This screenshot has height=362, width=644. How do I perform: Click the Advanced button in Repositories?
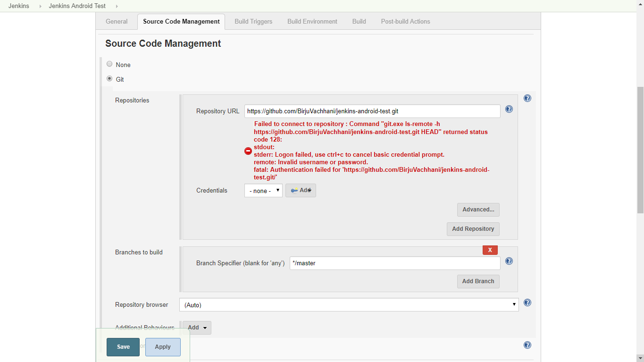pyautogui.click(x=478, y=210)
